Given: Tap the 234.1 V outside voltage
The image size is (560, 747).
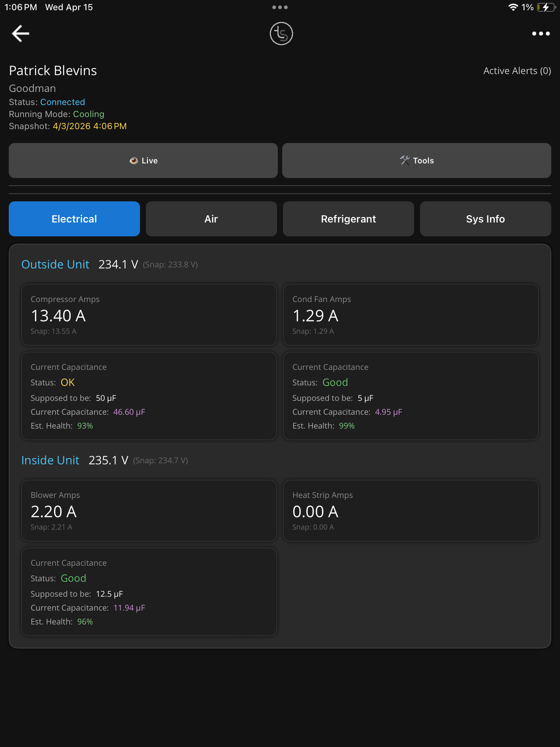Looking at the screenshot, I should 118,264.
